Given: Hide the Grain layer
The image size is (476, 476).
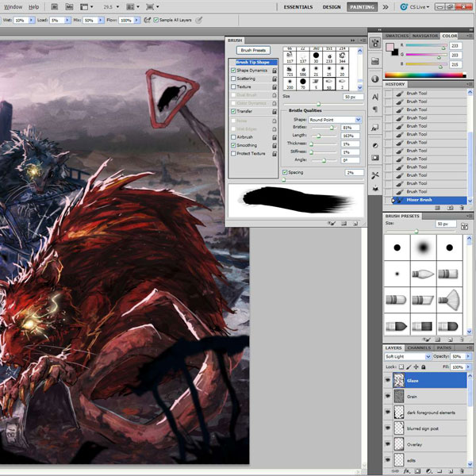Looking at the screenshot, I should pos(388,396).
